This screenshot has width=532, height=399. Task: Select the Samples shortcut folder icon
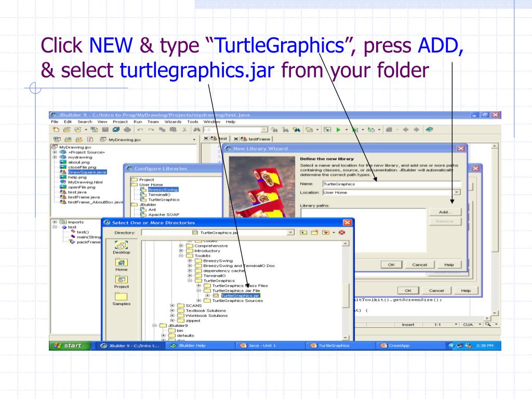tap(122, 299)
